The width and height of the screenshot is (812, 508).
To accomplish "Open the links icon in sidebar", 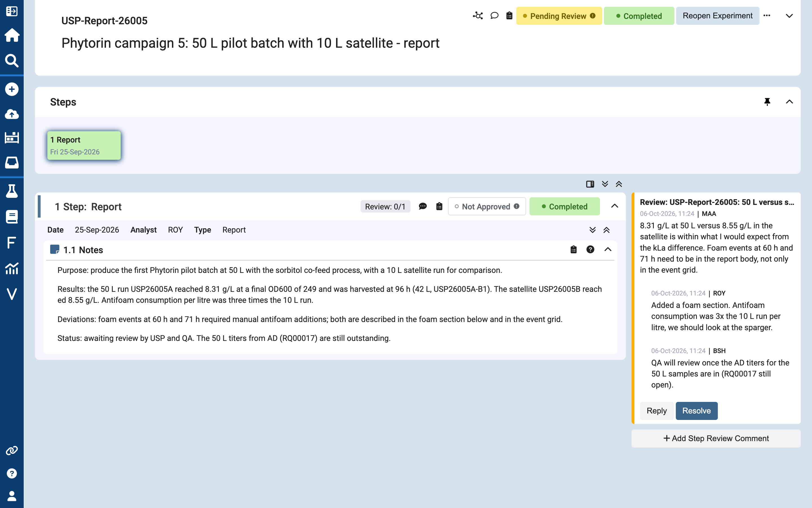I will [x=12, y=450].
